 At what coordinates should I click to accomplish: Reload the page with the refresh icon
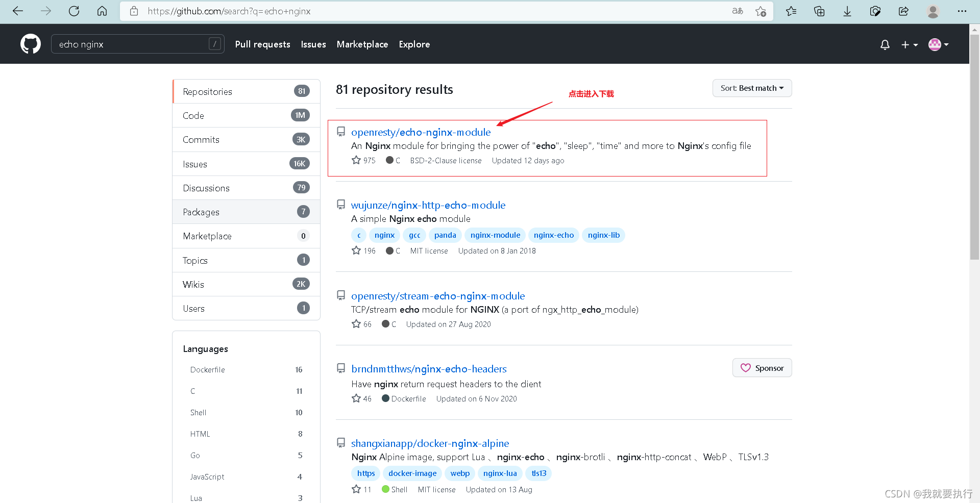(74, 11)
